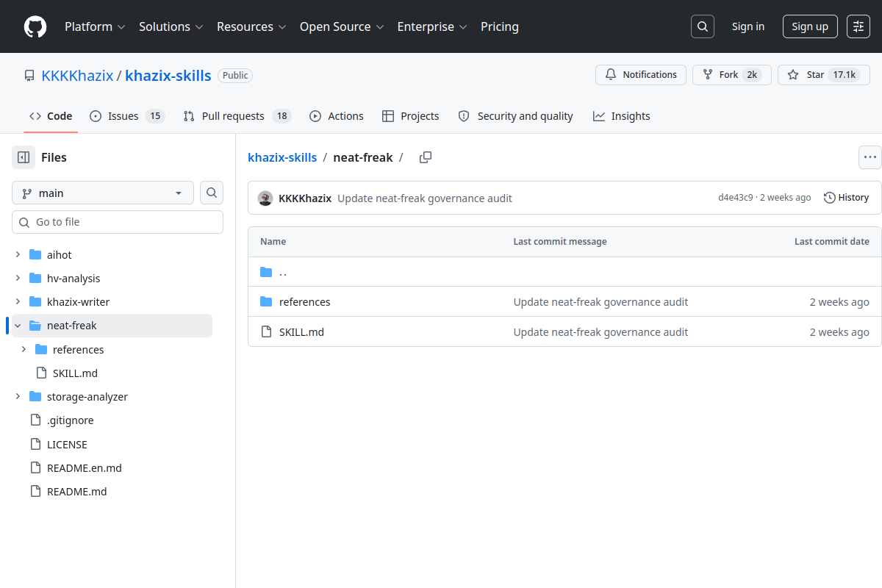Focus the Go to file input

(118, 222)
